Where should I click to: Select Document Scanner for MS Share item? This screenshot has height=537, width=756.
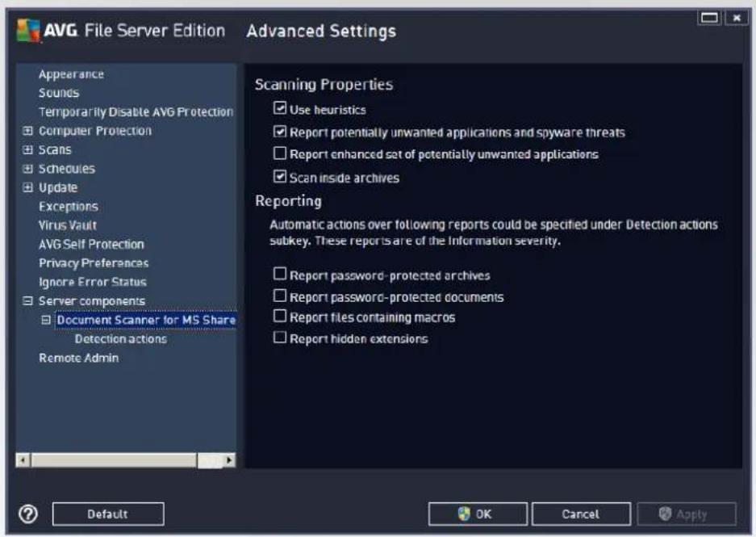point(146,320)
